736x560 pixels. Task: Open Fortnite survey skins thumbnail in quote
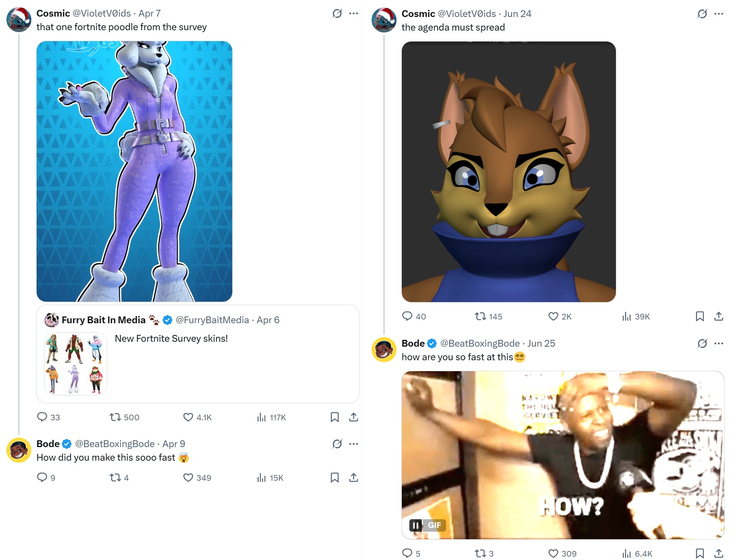(x=76, y=364)
